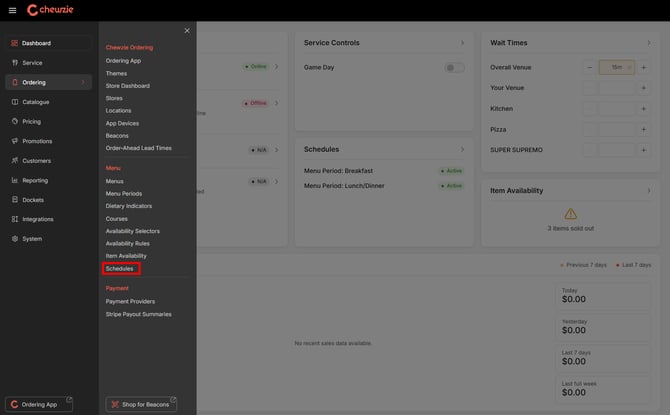Decrease Overall Venue wait time
670x415 pixels.
pyautogui.click(x=590, y=67)
